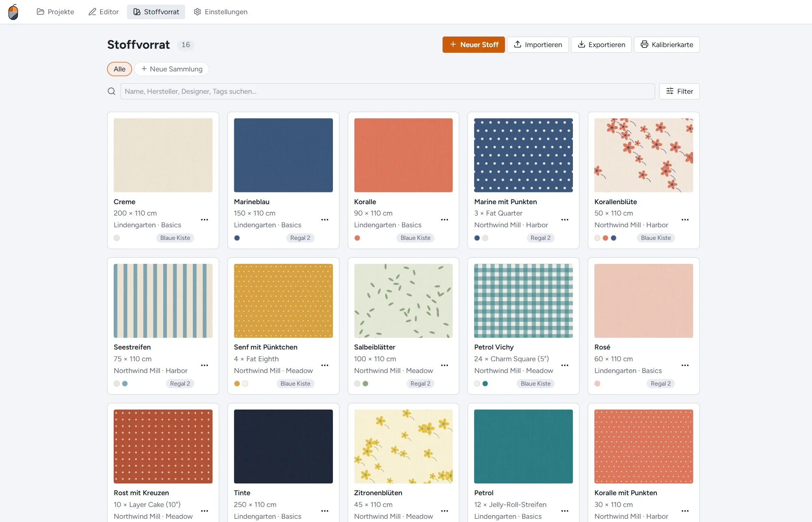
Task: Open more options for Korallenblüte
Action: [x=685, y=220]
